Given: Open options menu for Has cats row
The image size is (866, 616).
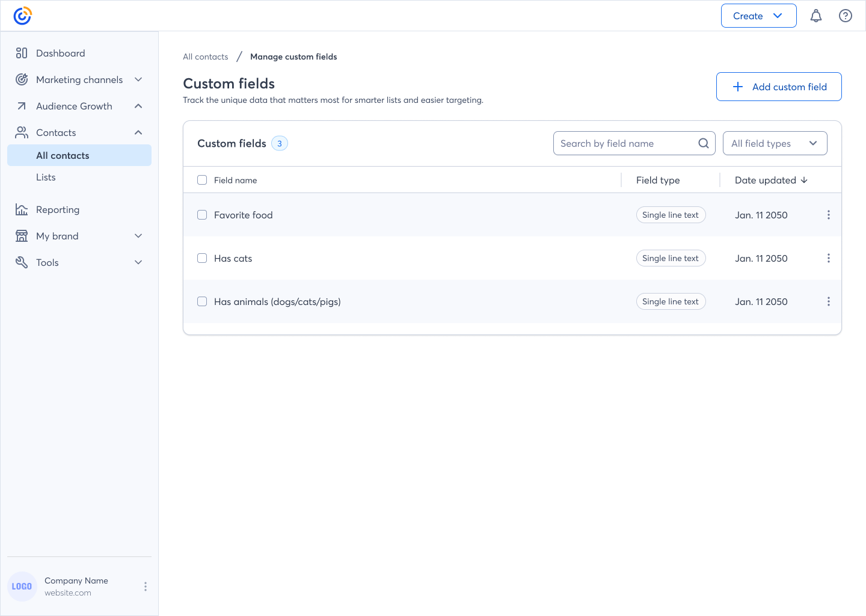Looking at the screenshot, I should (x=828, y=258).
